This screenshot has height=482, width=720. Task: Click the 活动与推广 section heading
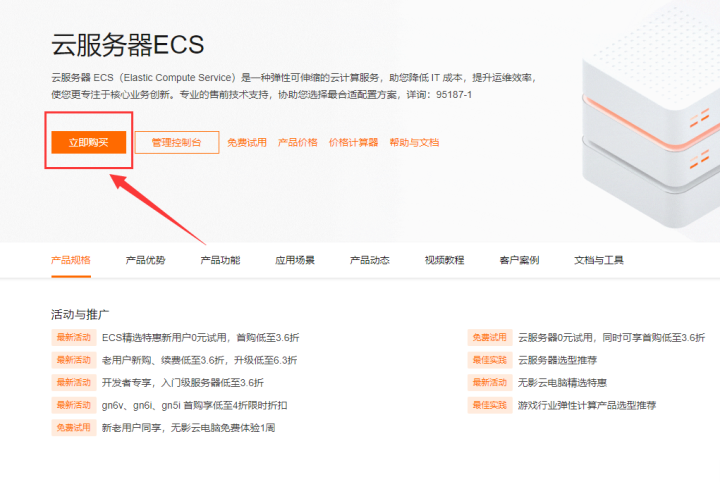click(x=80, y=314)
